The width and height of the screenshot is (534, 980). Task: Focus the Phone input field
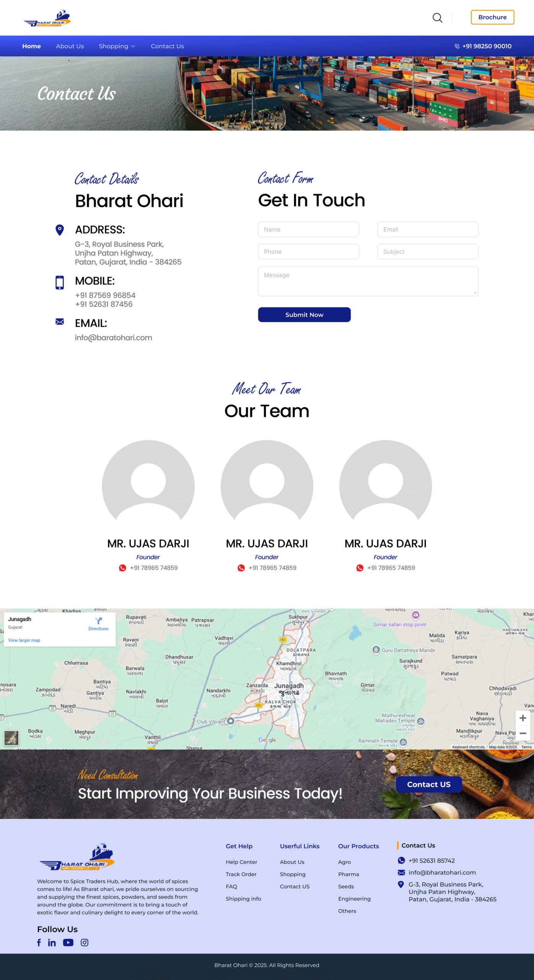pos(308,252)
